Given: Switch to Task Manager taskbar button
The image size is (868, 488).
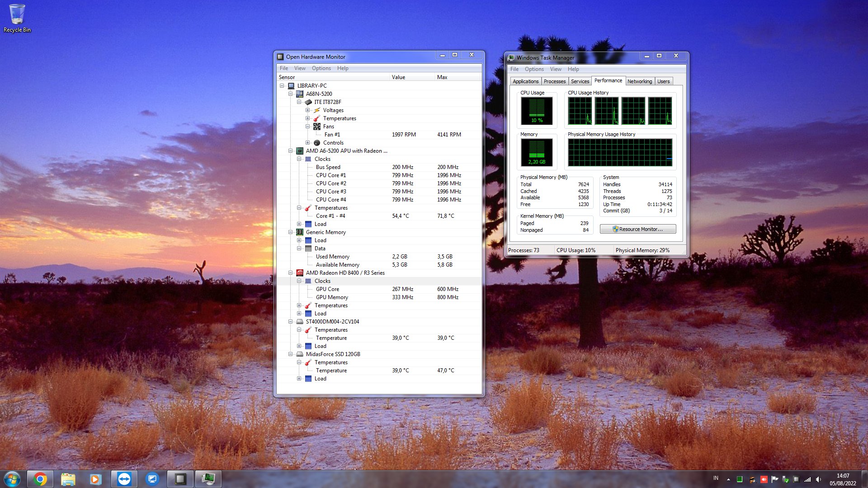Looking at the screenshot, I should (x=208, y=479).
